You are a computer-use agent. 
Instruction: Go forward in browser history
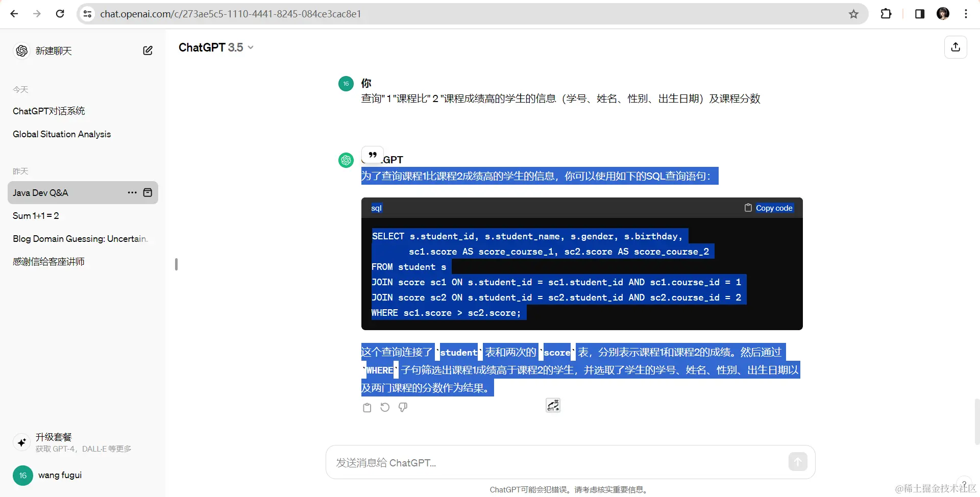click(37, 14)
